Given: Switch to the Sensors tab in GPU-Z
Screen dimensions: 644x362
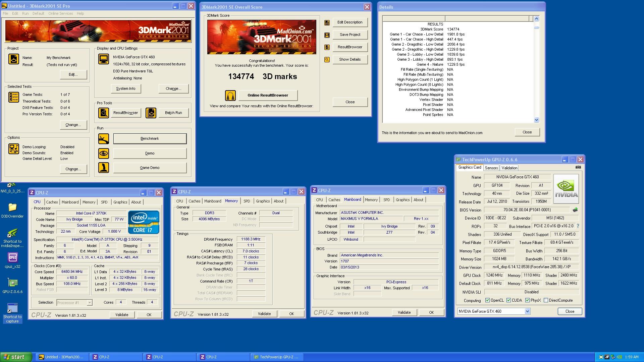Looking at the screenshot, I should (x=491, y=168).
